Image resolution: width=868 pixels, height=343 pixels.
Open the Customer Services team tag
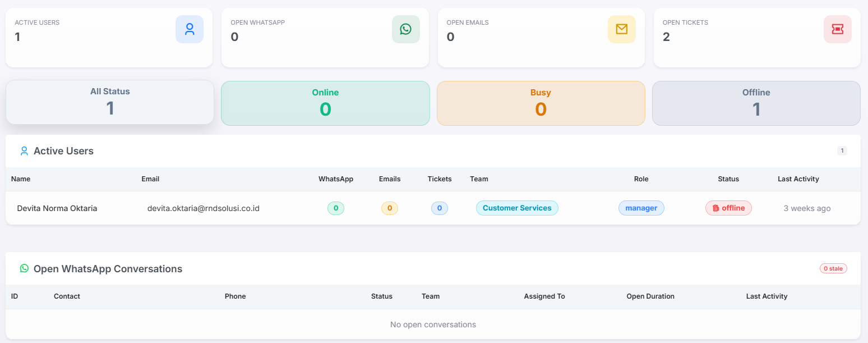[517, 208]
